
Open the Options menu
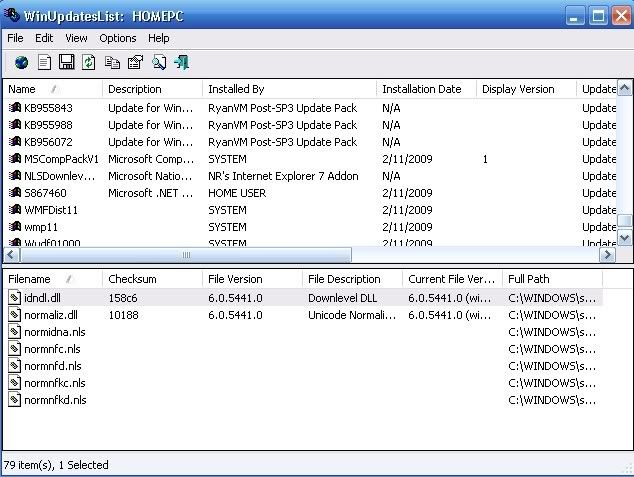(117, 38)
